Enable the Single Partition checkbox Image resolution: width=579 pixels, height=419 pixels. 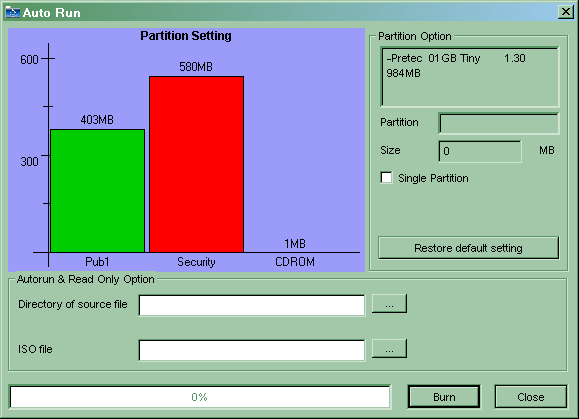click(x=386, y=178)
